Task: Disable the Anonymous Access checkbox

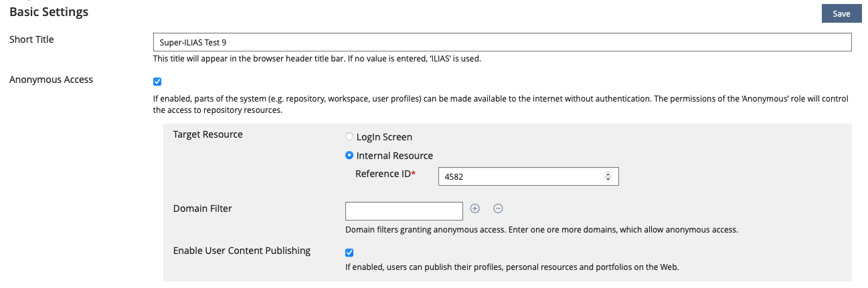Action: coord(157,82)
